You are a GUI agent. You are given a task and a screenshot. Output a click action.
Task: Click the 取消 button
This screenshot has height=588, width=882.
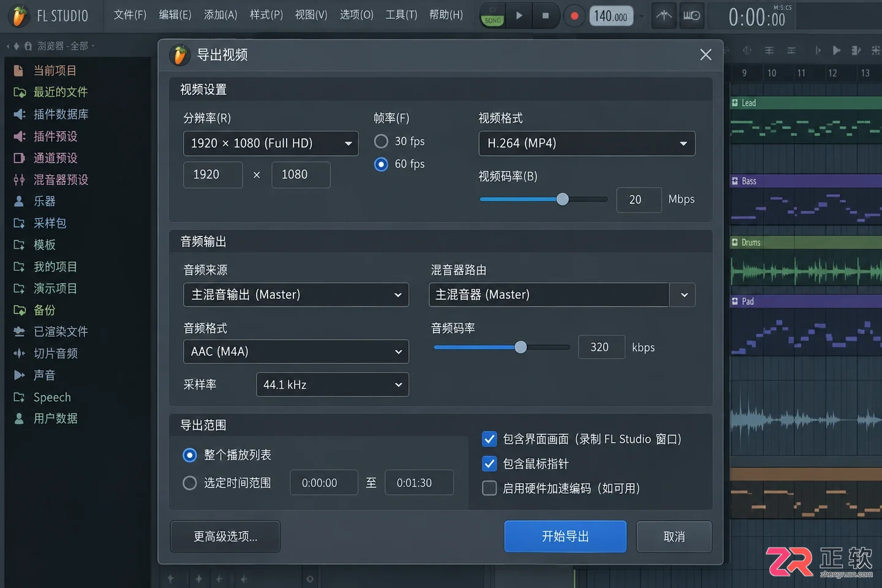[x=674, y=537]
